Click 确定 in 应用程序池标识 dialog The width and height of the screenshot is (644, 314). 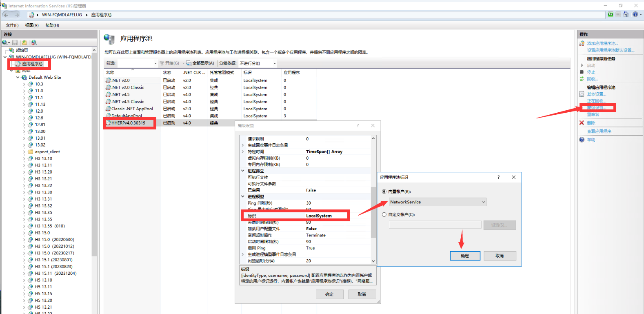tap(465, 256)
